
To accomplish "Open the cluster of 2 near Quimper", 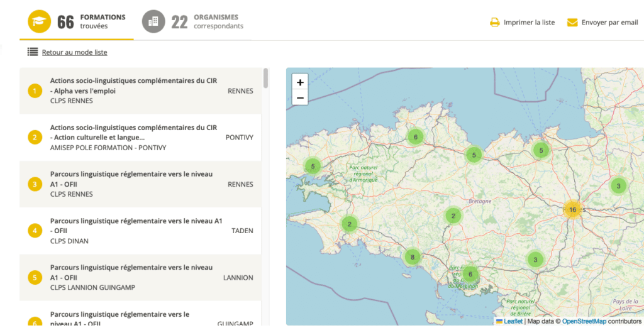I will (x=350, y=224).
